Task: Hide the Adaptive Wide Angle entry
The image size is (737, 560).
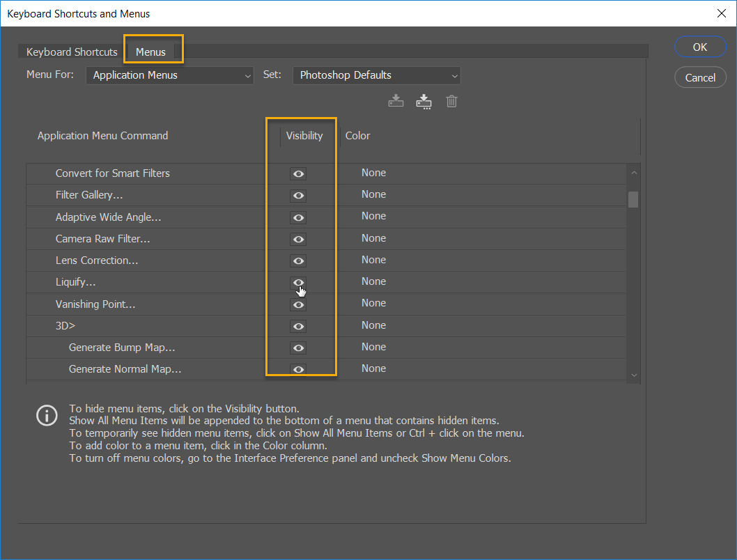Action: pyautogui.click(x=298, y=217)
